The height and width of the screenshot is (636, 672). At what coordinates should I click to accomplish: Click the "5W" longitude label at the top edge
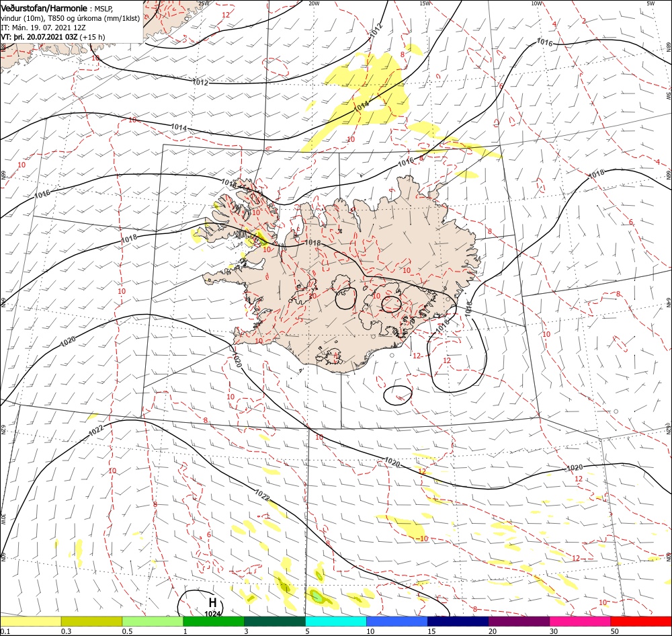click(650, 3)
